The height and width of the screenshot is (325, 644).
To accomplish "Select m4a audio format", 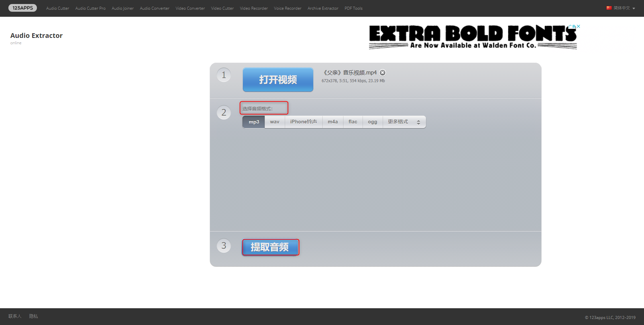I will tap(332, 122).
